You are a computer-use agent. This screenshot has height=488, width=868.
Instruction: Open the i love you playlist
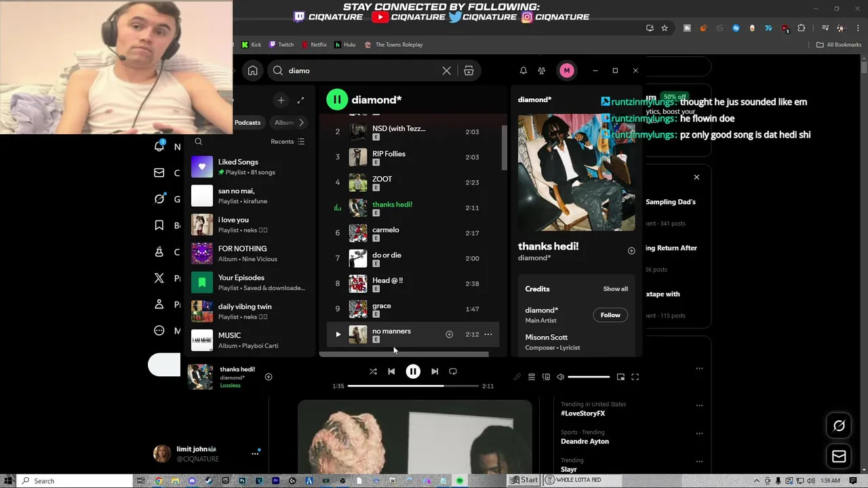coord(248,224)
